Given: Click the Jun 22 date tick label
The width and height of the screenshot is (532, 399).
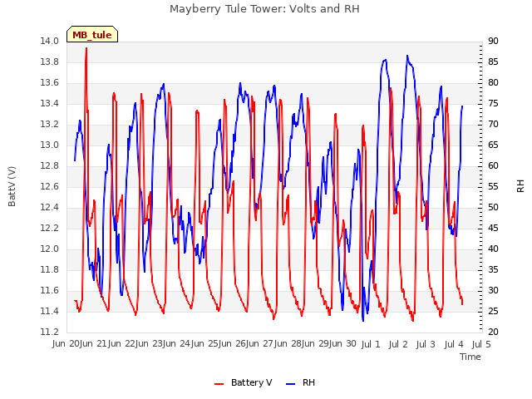Looking at the screenshot, I should (121, 344).
